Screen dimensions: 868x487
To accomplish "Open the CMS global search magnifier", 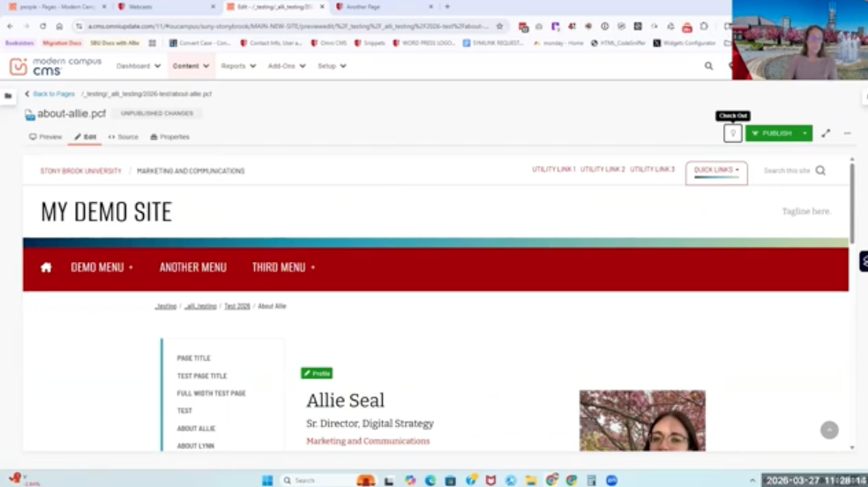I will tap(708, 66).
